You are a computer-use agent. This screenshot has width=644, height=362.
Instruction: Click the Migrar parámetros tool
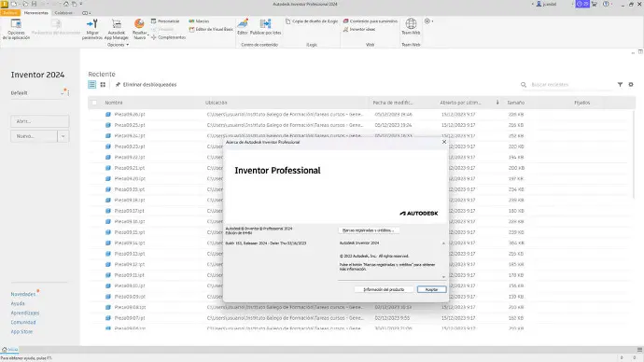point(92,29)
